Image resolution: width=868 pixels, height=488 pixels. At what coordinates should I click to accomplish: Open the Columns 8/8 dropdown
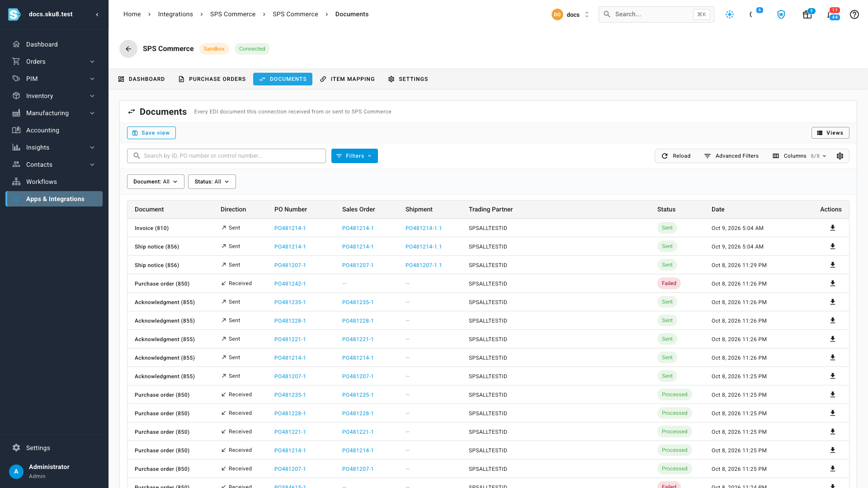pos(799,156)
